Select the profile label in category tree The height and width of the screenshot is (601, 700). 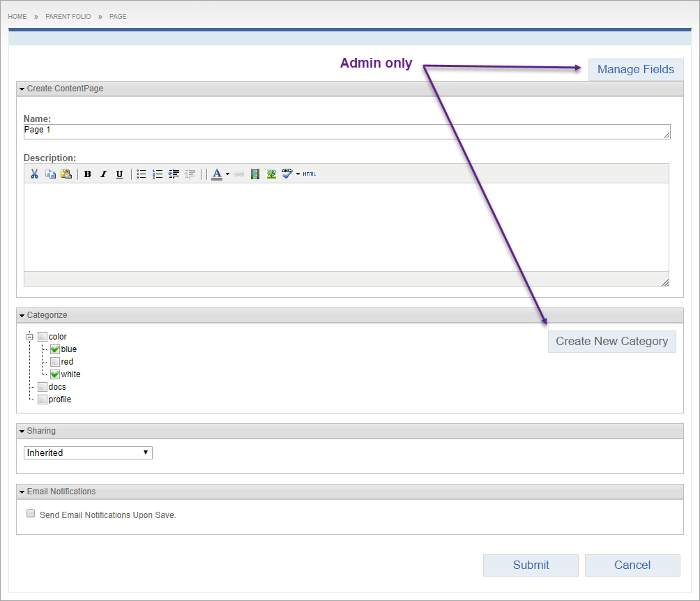point(60,400)
